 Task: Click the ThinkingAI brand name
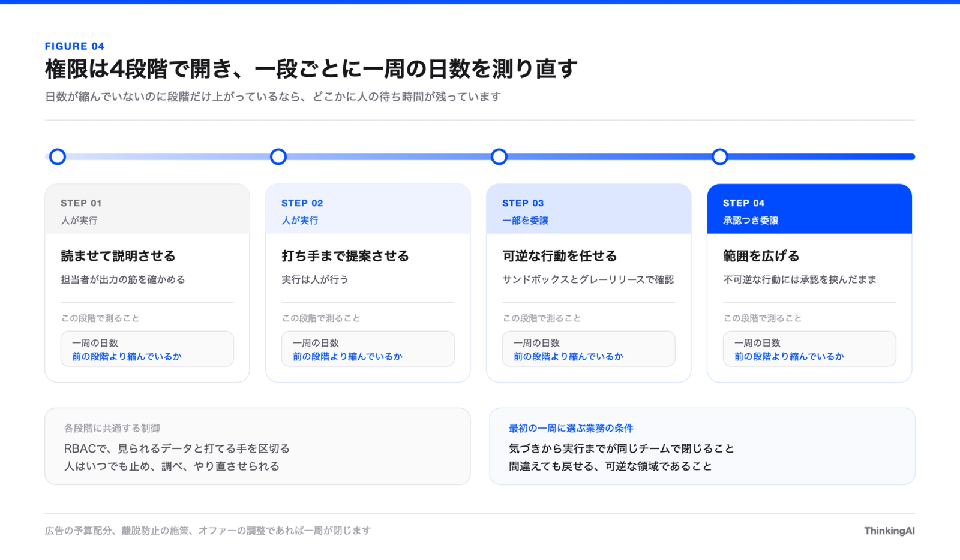[889, 531]
